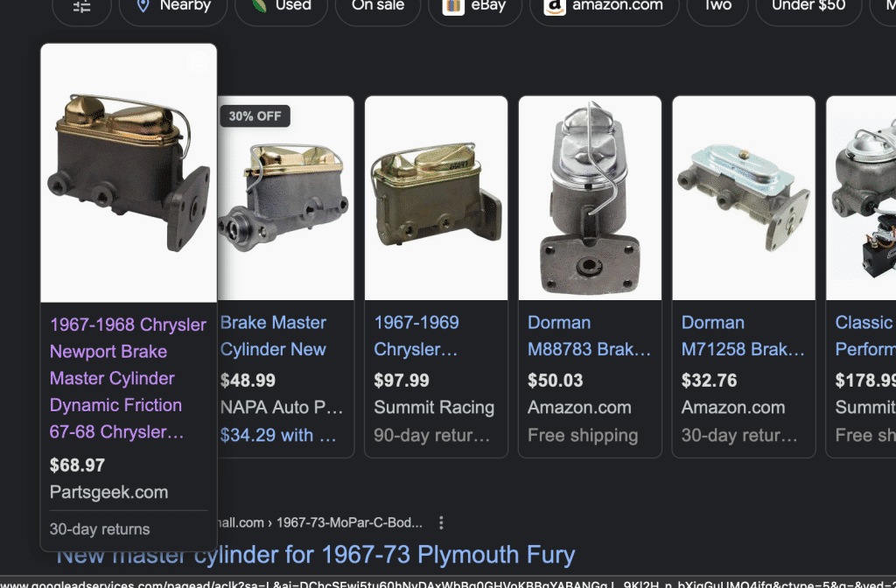896x588 pixels.
Task: Select the On sale filter chip
Action: click(378, 8)
